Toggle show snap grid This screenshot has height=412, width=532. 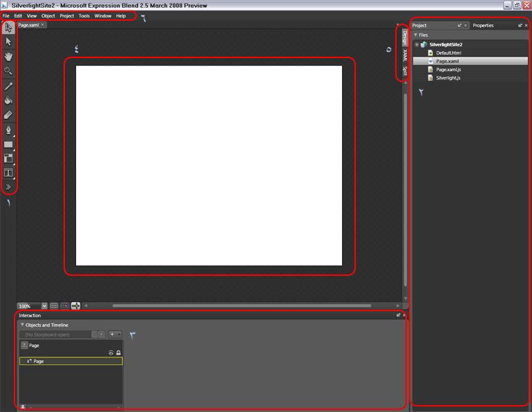(54, 306)
